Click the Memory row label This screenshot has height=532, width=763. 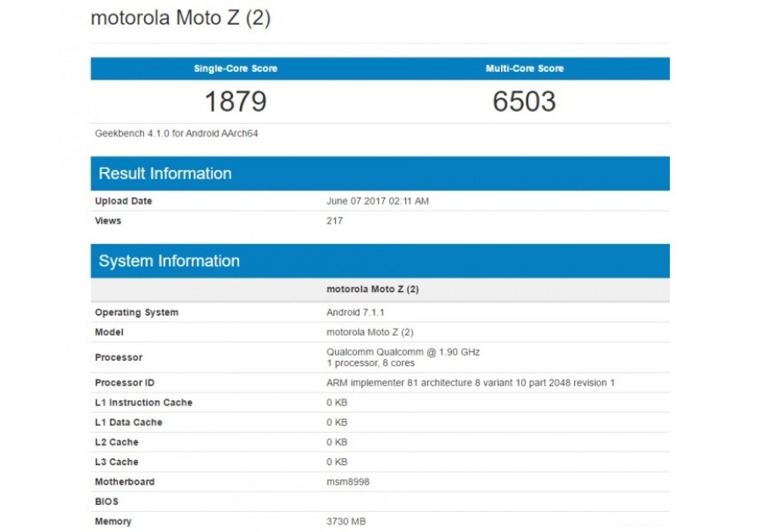coord(113,522)
